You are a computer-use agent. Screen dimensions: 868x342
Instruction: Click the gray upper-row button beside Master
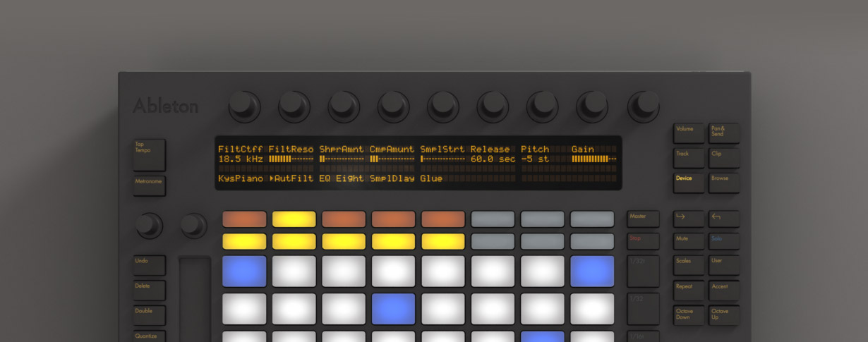592,219
